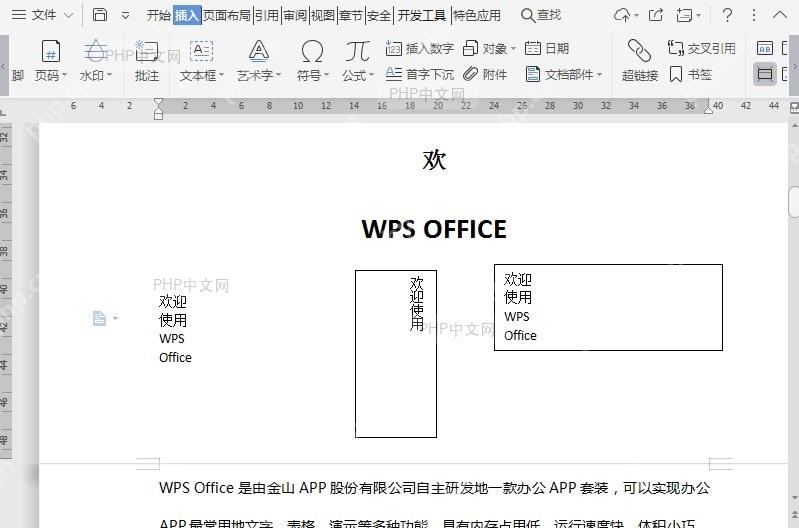The width and height of the screenshot is (799, 528).
Task: Click 插入数字 insert number button
Action: point(419,48)
